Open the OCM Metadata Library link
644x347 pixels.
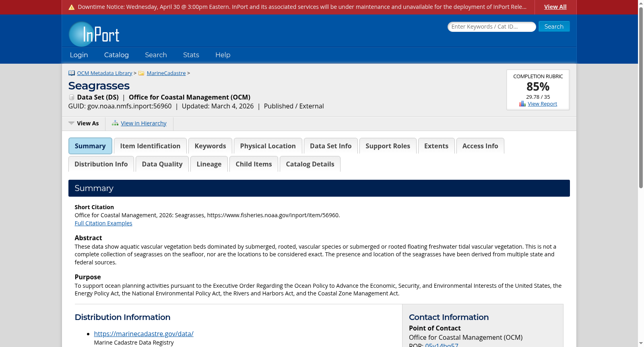105,73
